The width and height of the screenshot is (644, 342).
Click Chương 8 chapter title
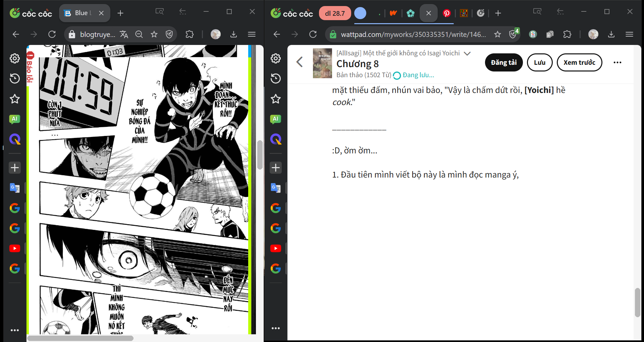[x=358, y=64]
